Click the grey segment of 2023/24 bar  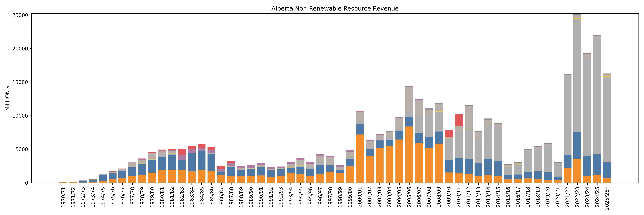587,107
